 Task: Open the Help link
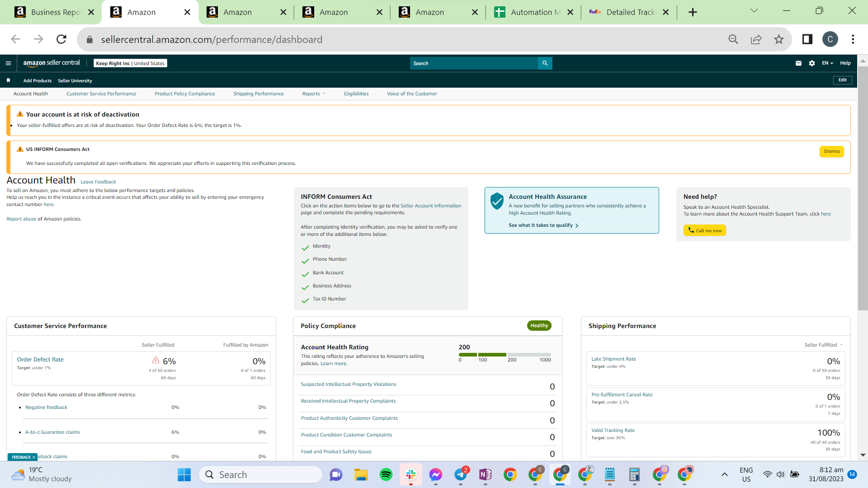click(x=845, y=63)
